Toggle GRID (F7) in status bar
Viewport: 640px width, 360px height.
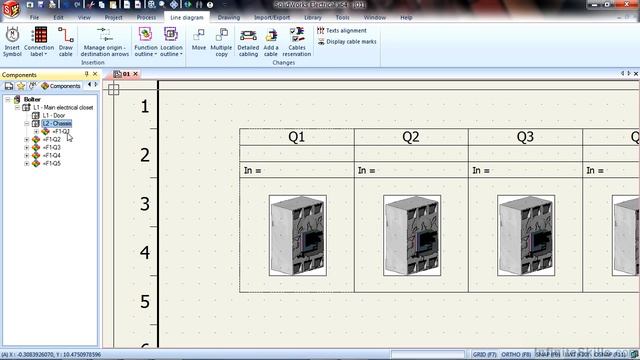click(x=484, y=354)
